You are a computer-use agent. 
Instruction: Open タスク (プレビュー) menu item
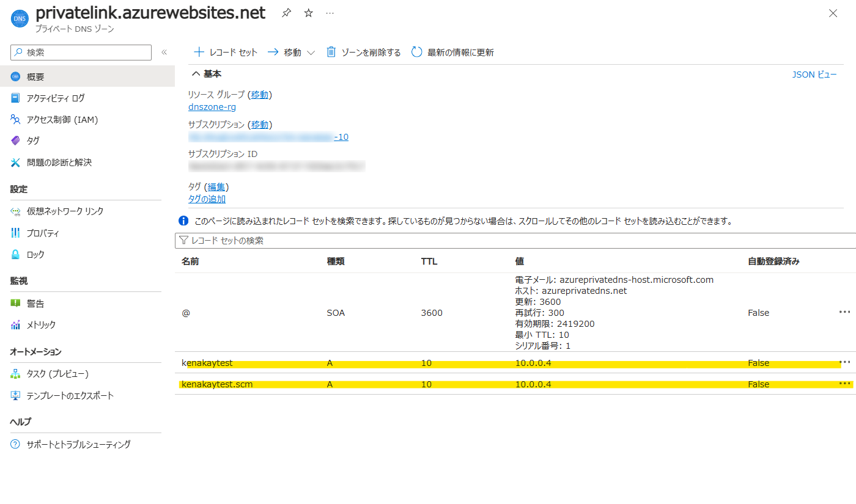pyautogui.click(x=87, y=373)
